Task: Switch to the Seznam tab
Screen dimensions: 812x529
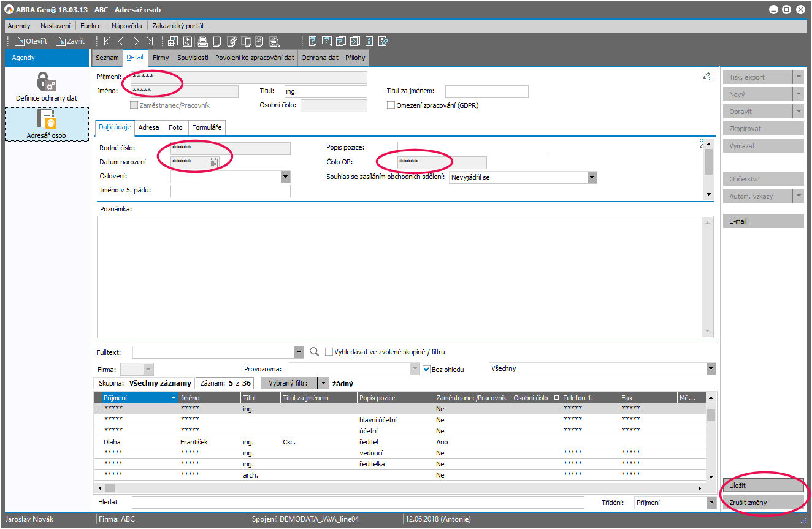Action: pos(107,58)
